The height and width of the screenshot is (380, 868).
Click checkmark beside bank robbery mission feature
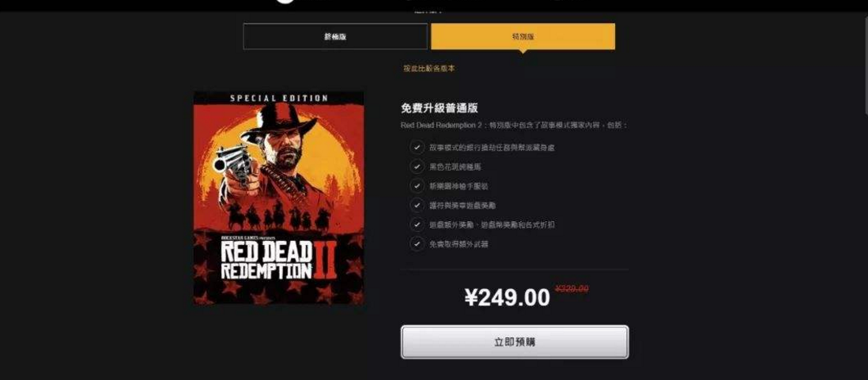(417, 147)
